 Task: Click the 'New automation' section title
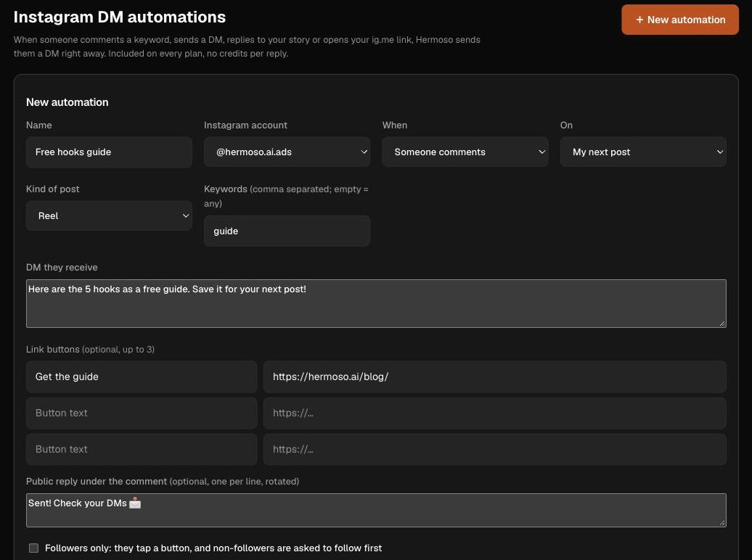(x=67, y=102)
